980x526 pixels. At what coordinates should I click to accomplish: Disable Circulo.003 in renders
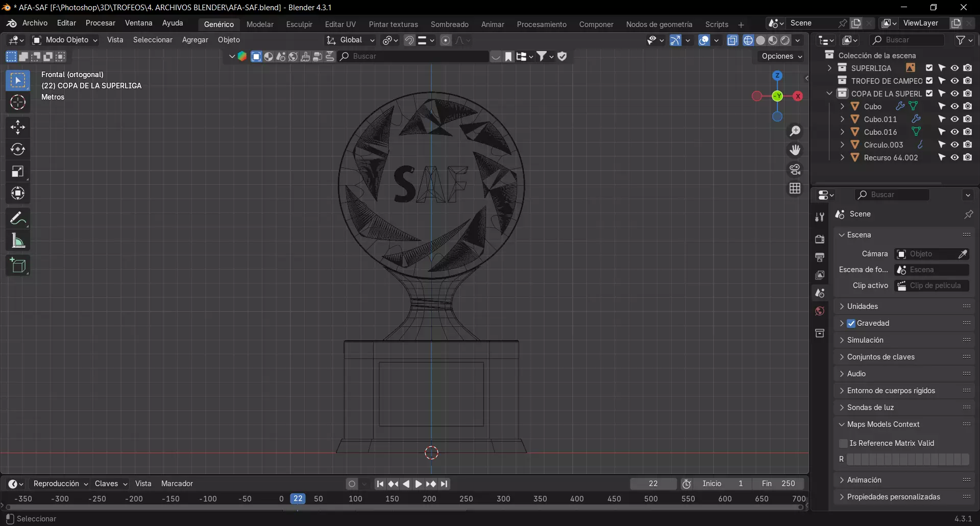tap(967, 145)
